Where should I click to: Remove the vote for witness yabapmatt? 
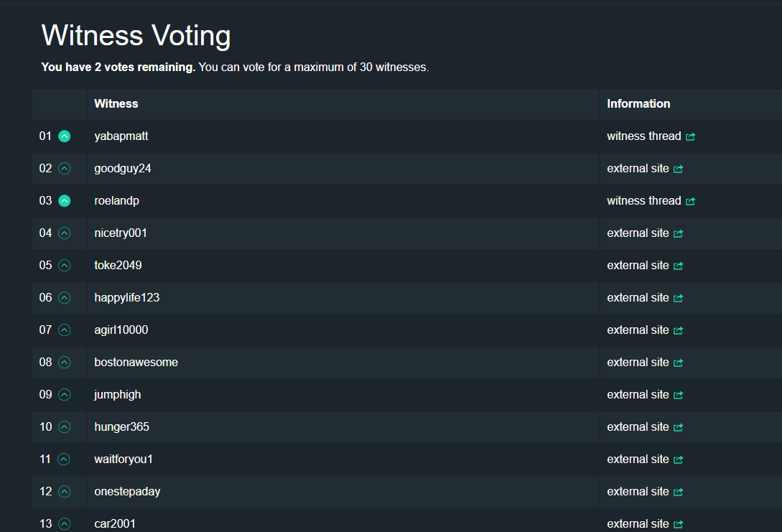(65, 136)
